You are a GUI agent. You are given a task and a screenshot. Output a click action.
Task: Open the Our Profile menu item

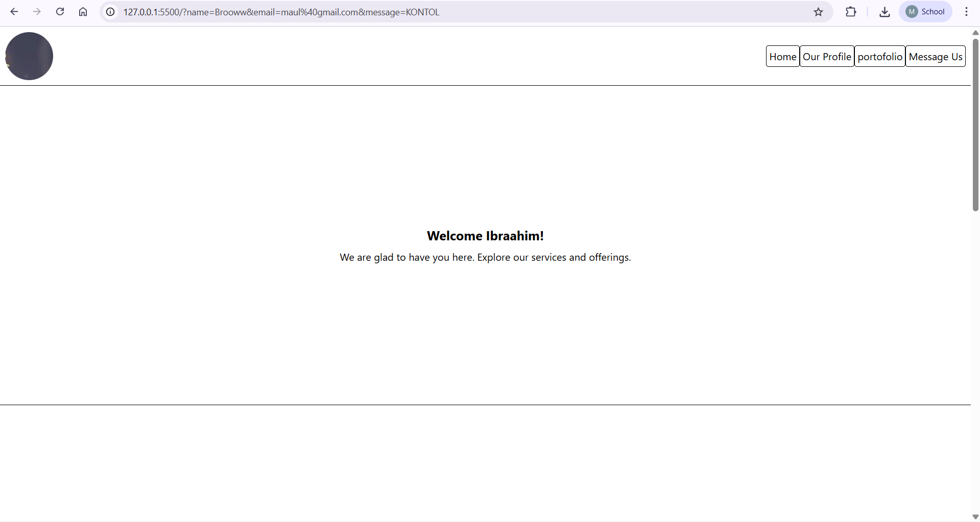click(x=827, y=56)
